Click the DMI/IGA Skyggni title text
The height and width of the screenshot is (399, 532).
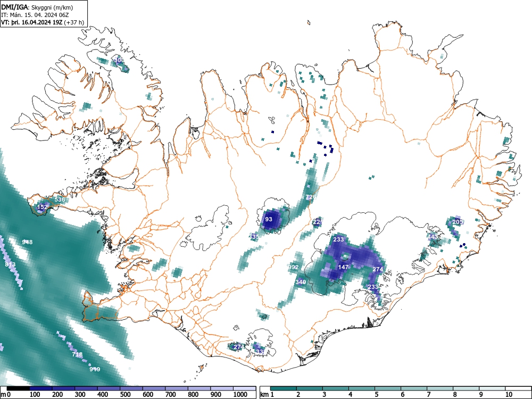coord(37,7)
